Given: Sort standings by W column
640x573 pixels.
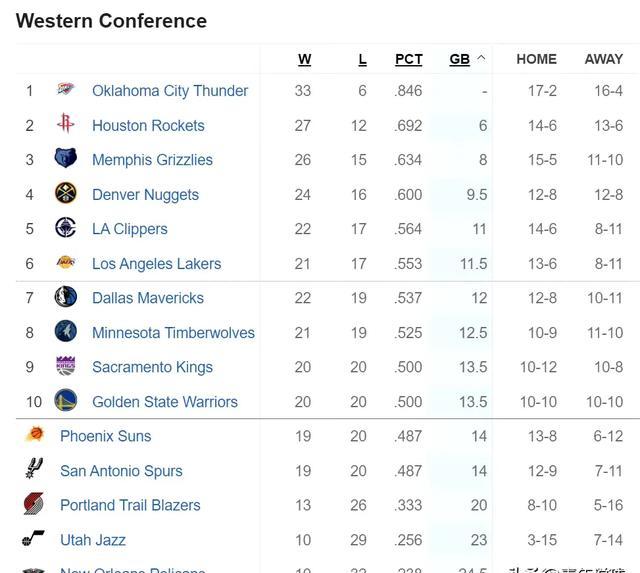Looking at the screenshot, I should point(304,60).
